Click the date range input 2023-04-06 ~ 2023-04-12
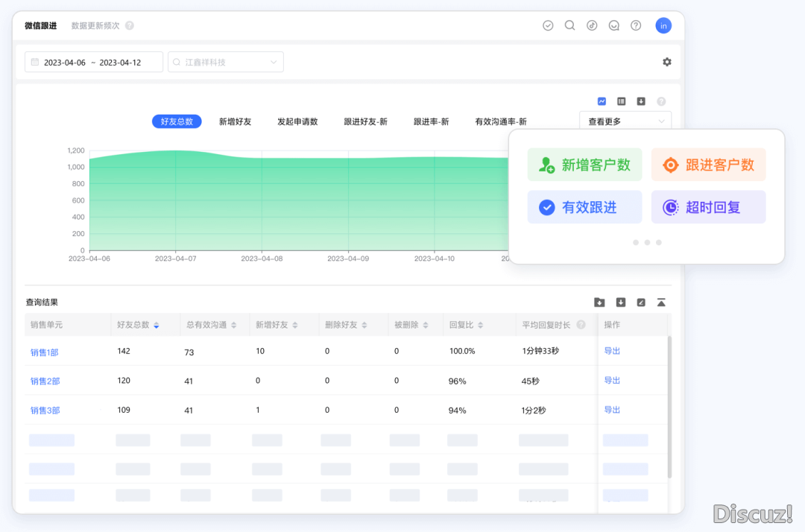Viewport: 805px width, 532px height. point(94,62)
